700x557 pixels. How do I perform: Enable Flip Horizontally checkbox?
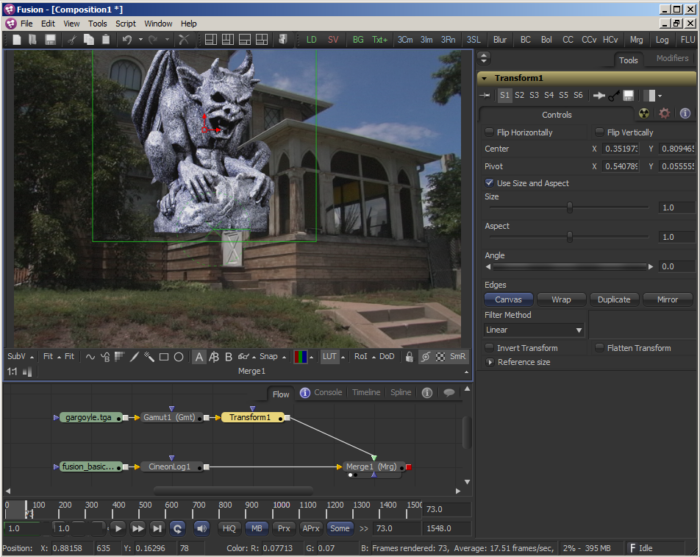point(489,132)
